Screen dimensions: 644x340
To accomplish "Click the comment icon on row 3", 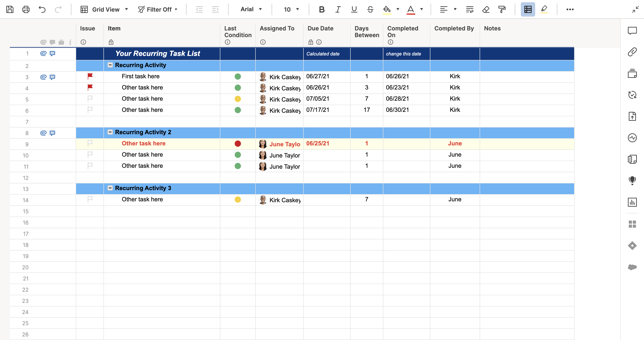I will pos(52,76).
